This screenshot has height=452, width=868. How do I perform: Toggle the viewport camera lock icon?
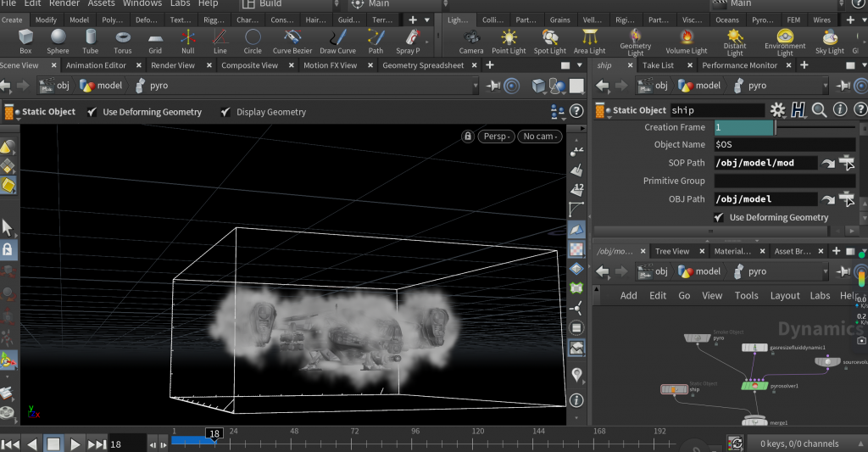(468, 137)
